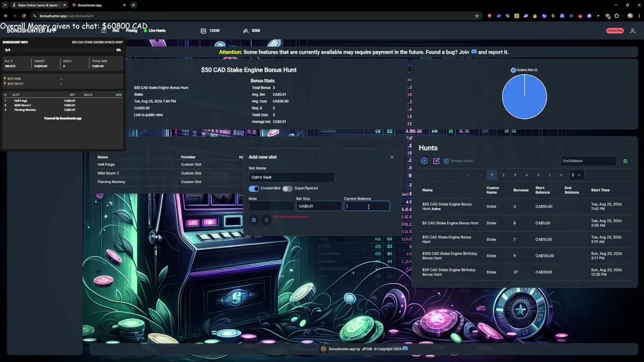Select the Wild Storm 2 slot row
644x362 pixels.
point(169,173)
